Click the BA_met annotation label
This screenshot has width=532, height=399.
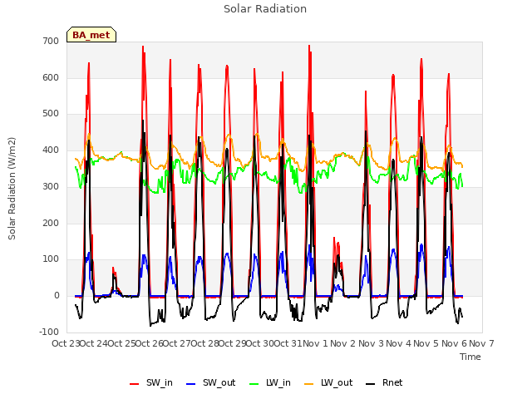point(91,35)
